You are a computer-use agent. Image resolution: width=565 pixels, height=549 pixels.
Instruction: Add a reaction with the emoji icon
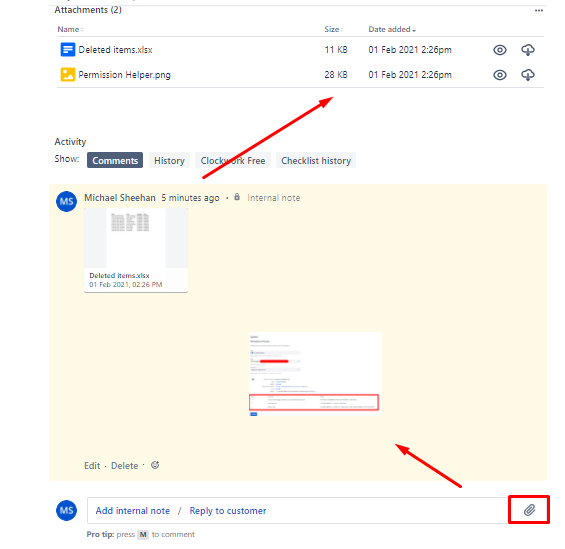pos(155,465)
